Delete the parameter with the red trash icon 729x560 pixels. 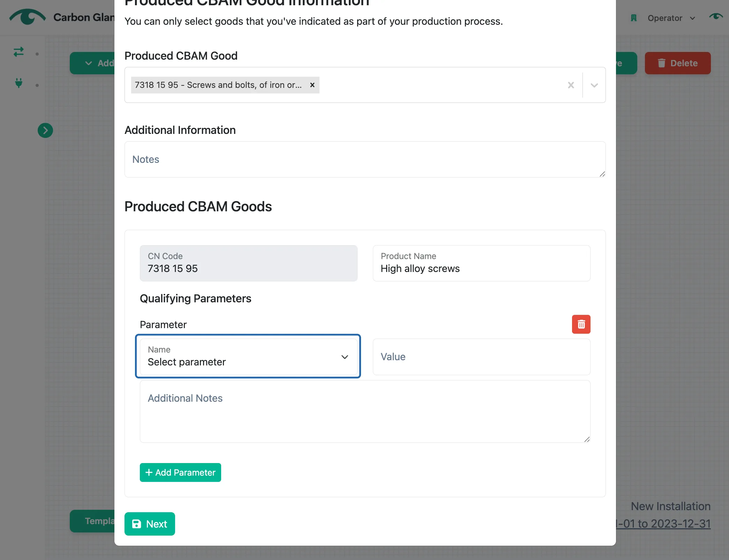[581, 324]
